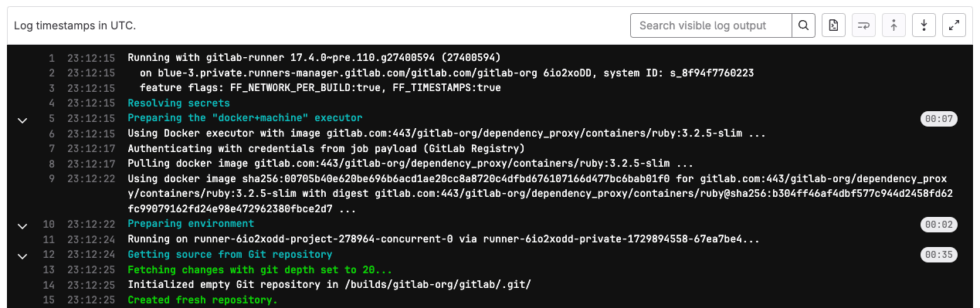Click the Search visible log output field
This screenshot has height=308, width=980.
tap(711, 25)
